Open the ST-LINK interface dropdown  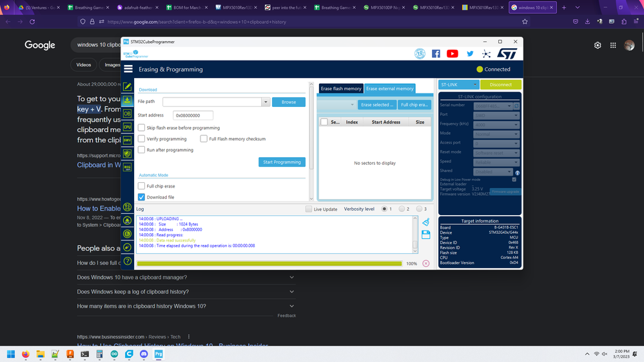tap(458, 84)
